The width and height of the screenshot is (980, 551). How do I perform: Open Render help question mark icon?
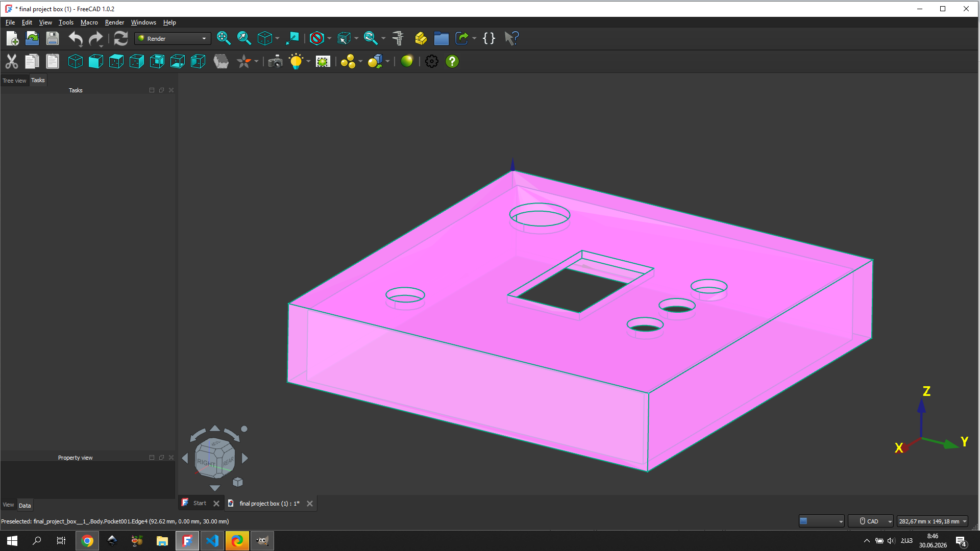coord(452,61)
